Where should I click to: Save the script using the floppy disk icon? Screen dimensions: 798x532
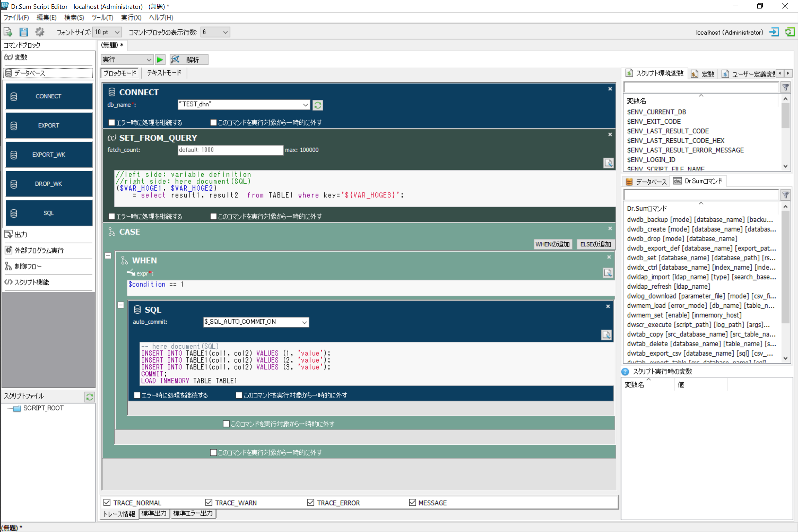pyautogui.click(x=23, y=32)
